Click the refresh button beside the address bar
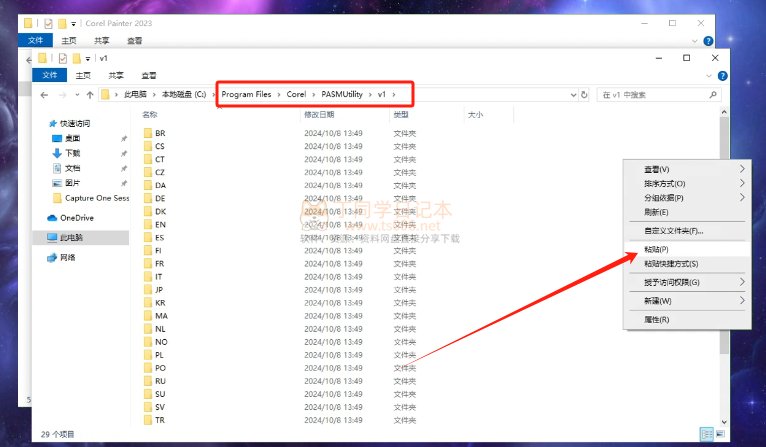This screenshot has height=447, width=766. pos(584,94)
